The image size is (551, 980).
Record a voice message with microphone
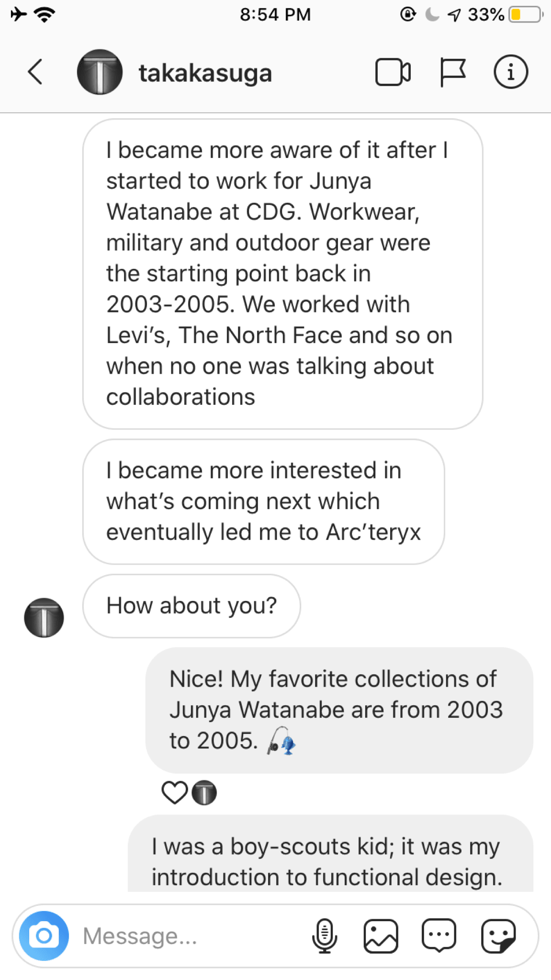coord(325,935)
